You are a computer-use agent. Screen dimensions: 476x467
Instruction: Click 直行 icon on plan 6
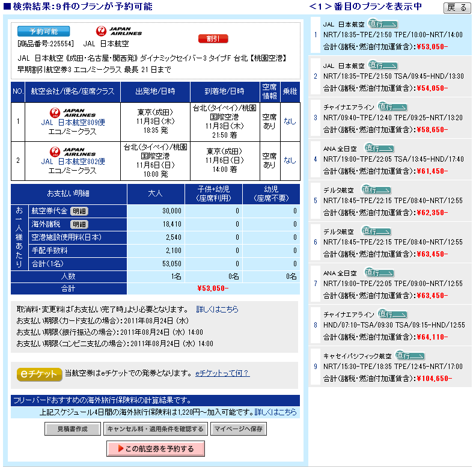tap(376, 231)
